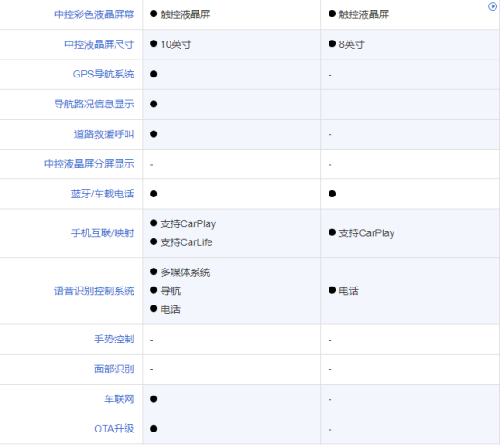500x446 pixels.
Task: Click the 语音识别控制系统 label link
Action: click(x=94, y=291)
